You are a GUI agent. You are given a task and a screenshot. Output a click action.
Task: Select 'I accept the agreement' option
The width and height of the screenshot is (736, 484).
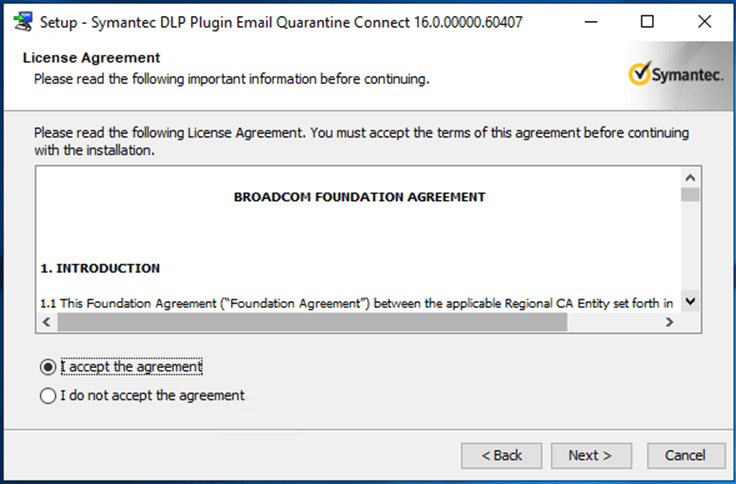point(48,367)
